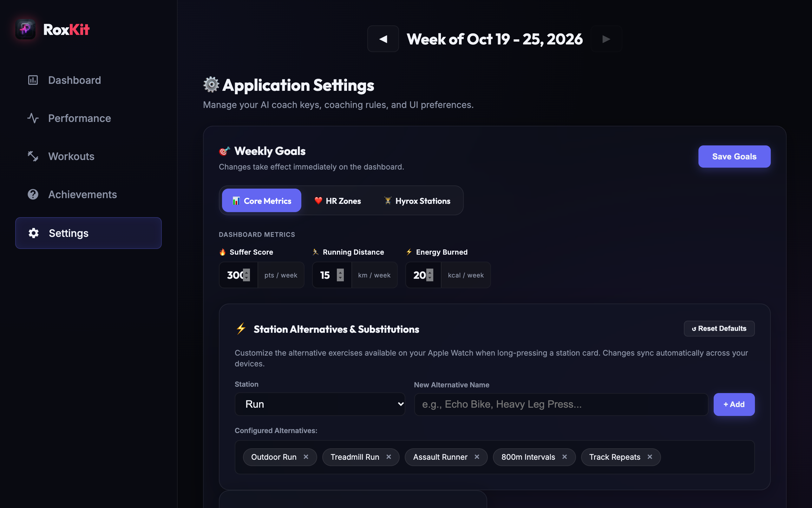The width and height of the screenshot is (812, 508).
Task: Click the RoxKit logo icon
Action: pyautogui.click(x=25, y=29)
